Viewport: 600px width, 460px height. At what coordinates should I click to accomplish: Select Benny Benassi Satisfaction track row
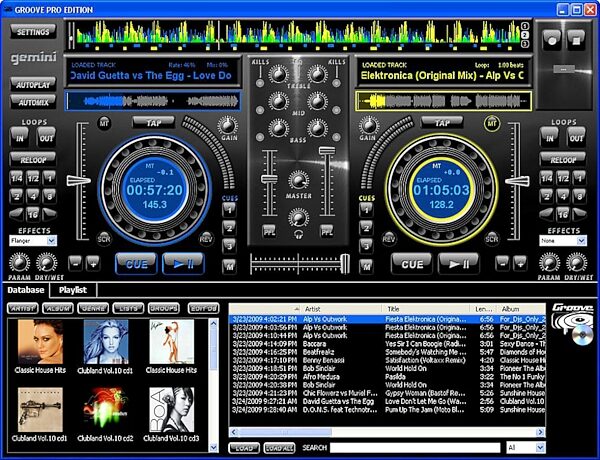(387, 360)
